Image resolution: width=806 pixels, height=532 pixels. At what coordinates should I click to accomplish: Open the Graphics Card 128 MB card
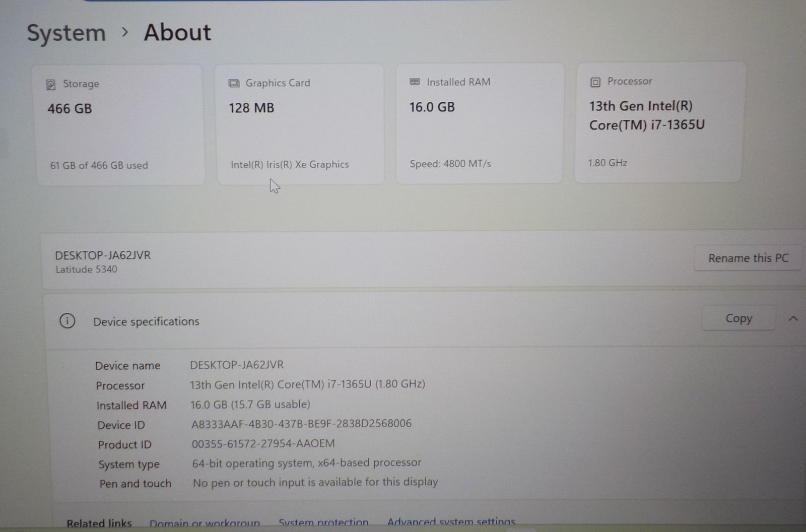click(x=300, y=124)
